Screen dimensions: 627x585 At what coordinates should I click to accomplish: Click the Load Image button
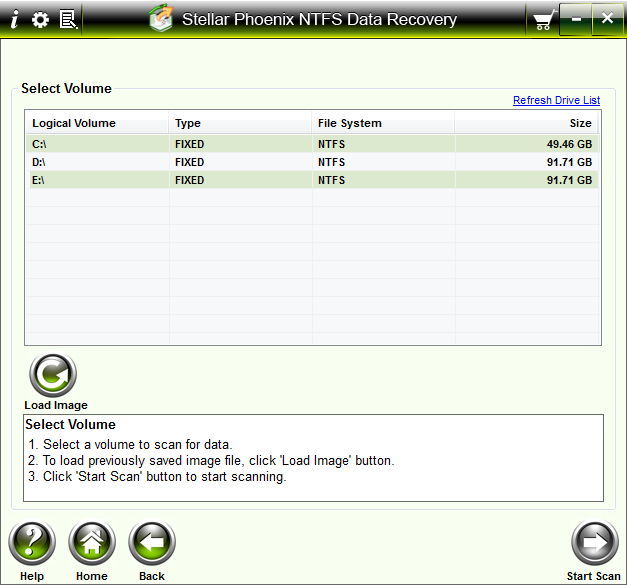pos(53,375)
